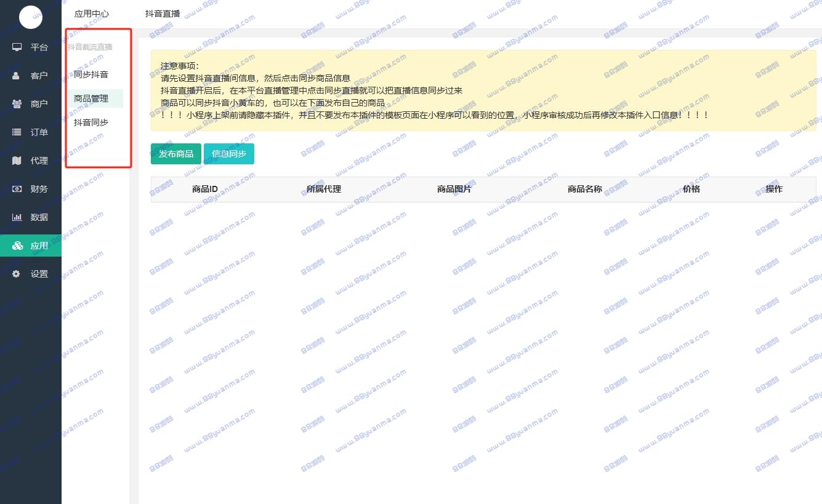Open 设置 with the gear icon
The width and height of the screenshot is (822, 504).
17,274
